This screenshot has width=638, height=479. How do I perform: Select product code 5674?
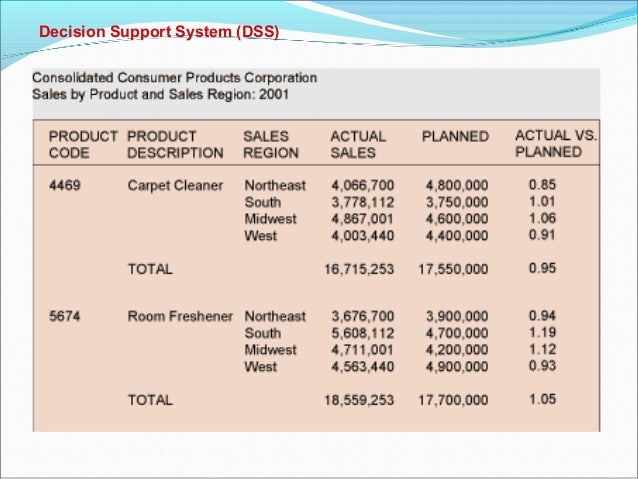tap(65, 316)
